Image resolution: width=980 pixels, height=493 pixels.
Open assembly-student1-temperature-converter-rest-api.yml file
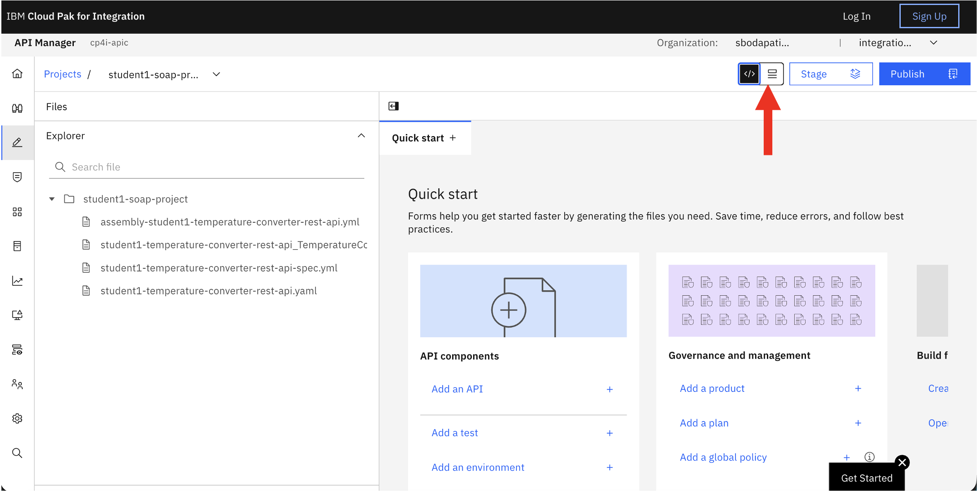(x=230, y=222)
